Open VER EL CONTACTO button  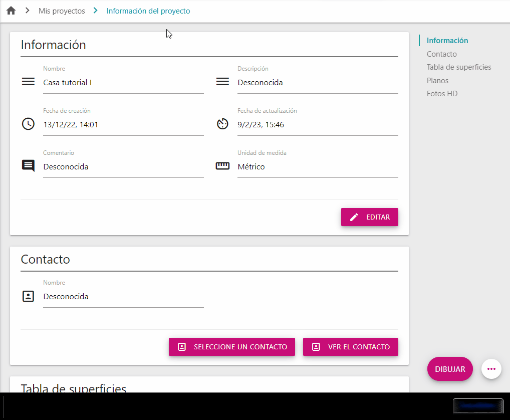[x=351, y=347]
